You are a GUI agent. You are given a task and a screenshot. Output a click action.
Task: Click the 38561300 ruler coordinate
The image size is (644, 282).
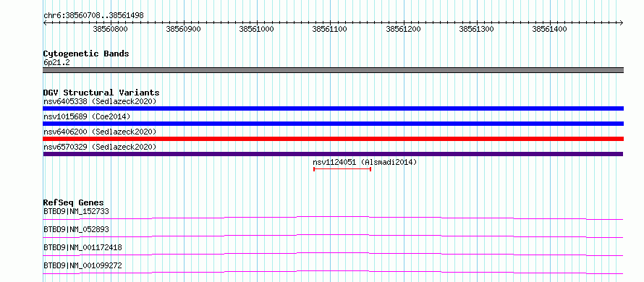click(x=476, y=29)
